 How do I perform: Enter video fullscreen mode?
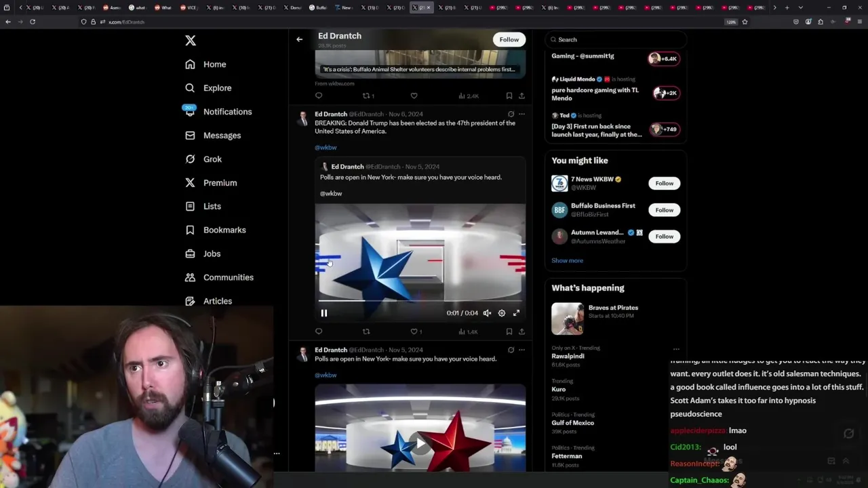(516, 313)
